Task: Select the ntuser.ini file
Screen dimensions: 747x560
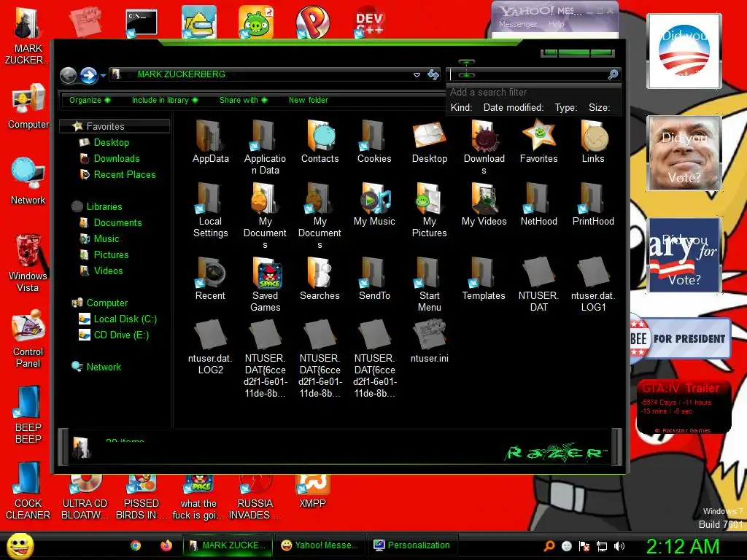Action: [x=429, y=341]
